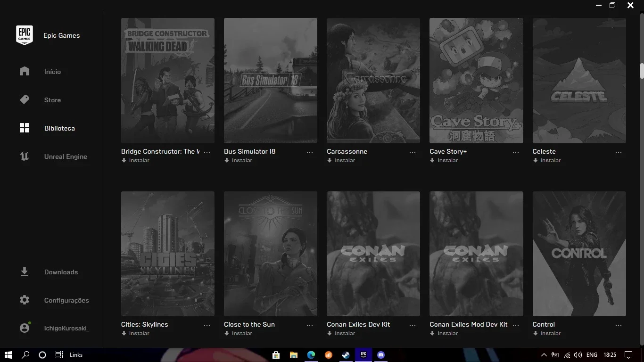Open Steam from the taskbar

pyautogui.click(x=346, y=355)
